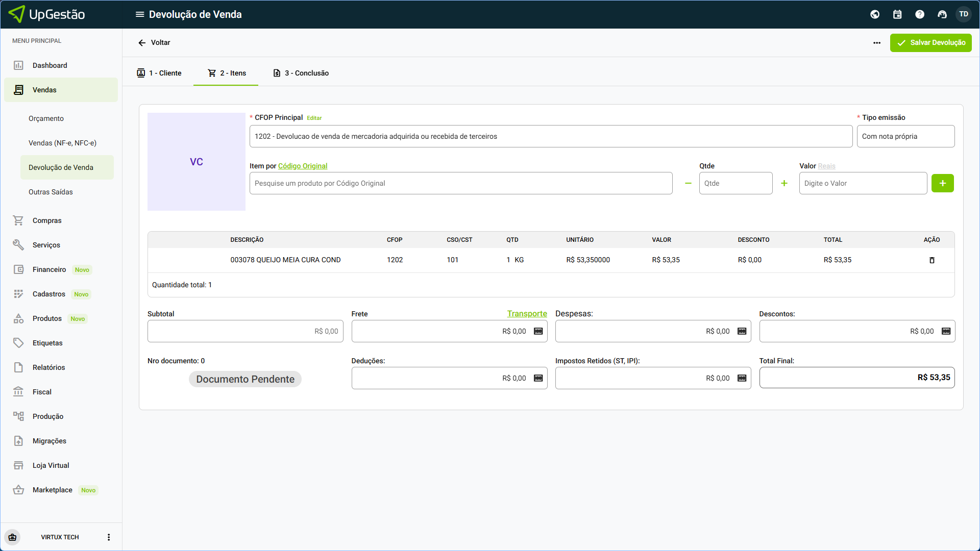Decrease quantity with minus button
The height and width of the screenshot is (551, 980).
point(688,183)
